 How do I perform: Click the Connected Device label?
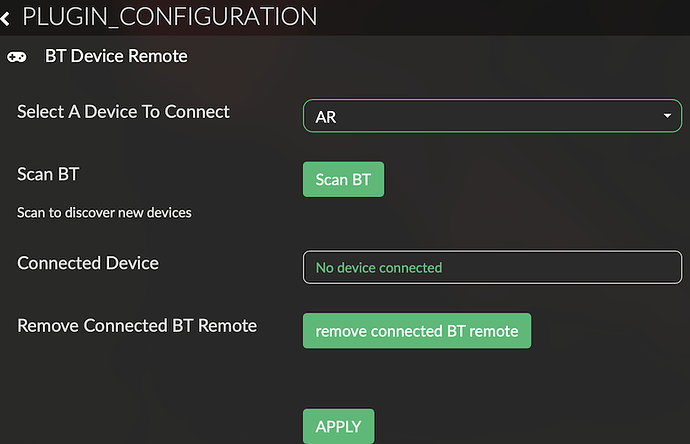pyautogui.click(x=88, y=263)
